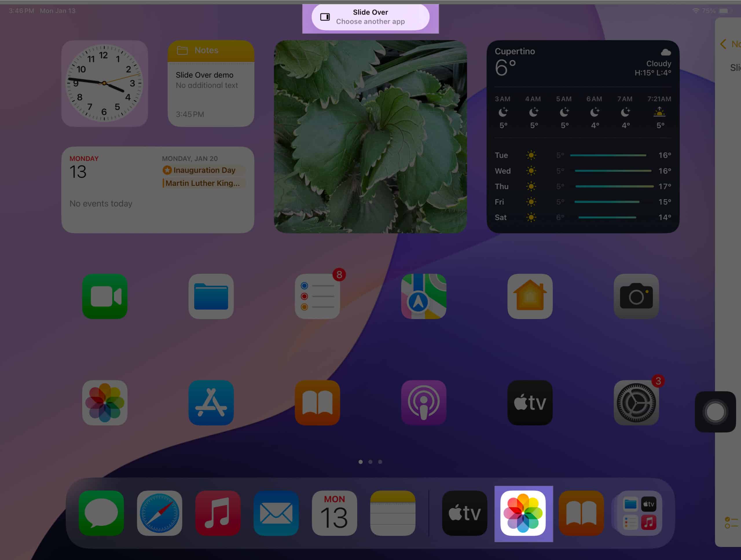The height and width of the screenshot is (560, 741).
Task: Open the Cupertino weather widget
Action: pos(583,136)
